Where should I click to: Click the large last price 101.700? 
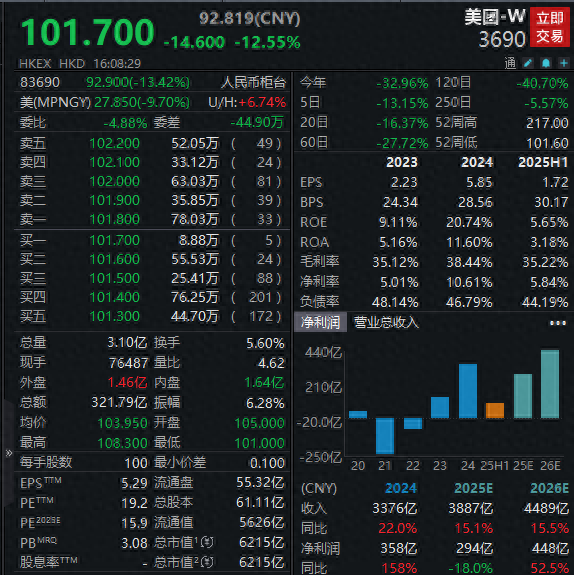(x=87, y=32)
